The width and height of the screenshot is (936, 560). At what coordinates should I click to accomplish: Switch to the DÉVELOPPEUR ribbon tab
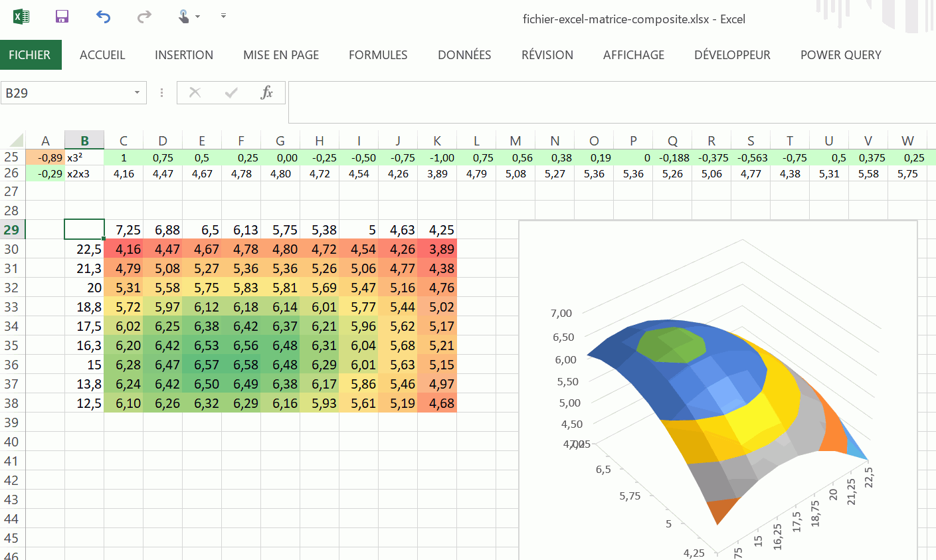click(732, 55)
